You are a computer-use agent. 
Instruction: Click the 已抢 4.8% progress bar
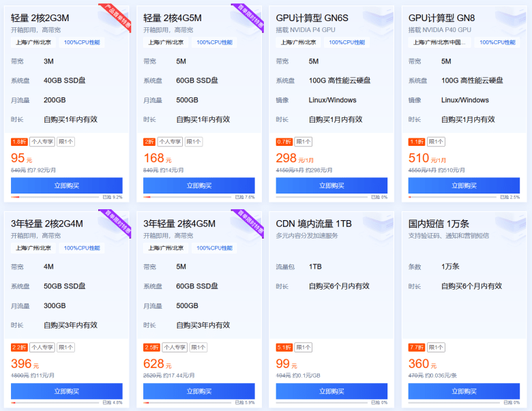point(55,403)
